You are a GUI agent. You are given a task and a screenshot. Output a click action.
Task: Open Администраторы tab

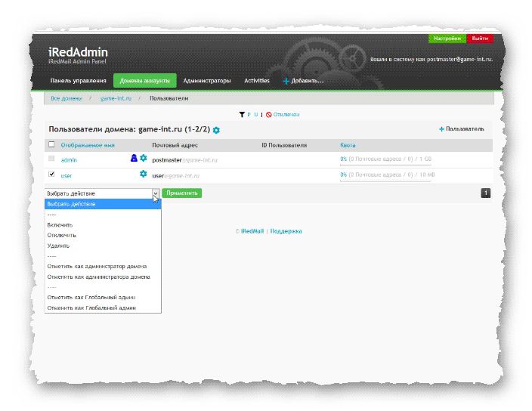click(207, 81)
